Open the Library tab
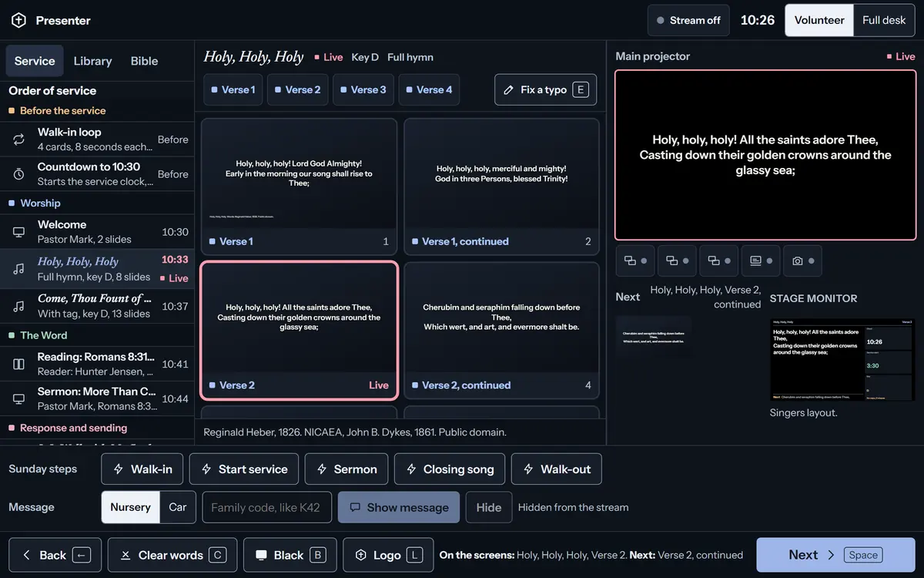This screenshot has width=924, height=578. pos(92,61)
